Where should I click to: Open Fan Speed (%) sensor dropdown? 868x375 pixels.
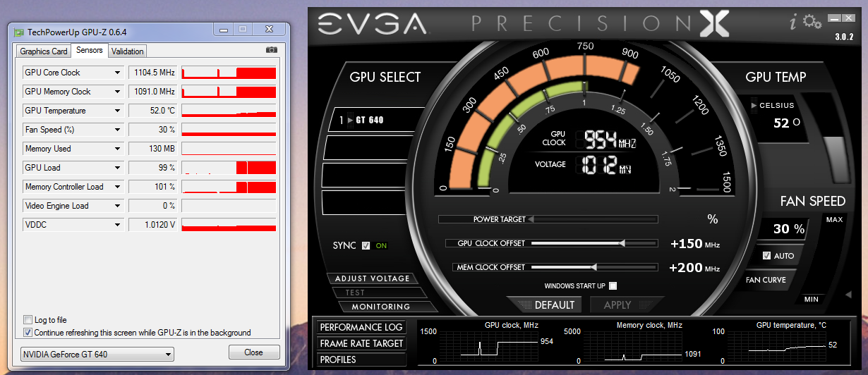(118, 130)
